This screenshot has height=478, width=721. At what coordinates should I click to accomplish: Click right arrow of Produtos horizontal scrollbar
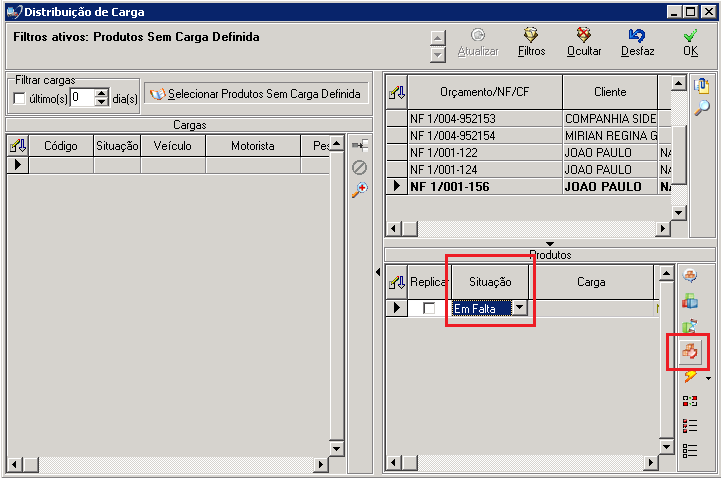pos(650,462)
